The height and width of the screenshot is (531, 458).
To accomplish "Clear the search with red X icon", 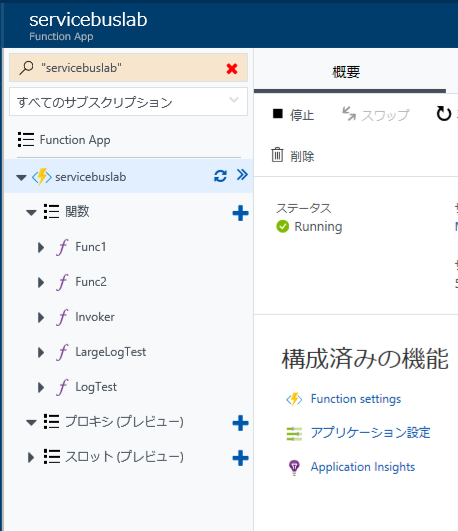I will 232,69.
